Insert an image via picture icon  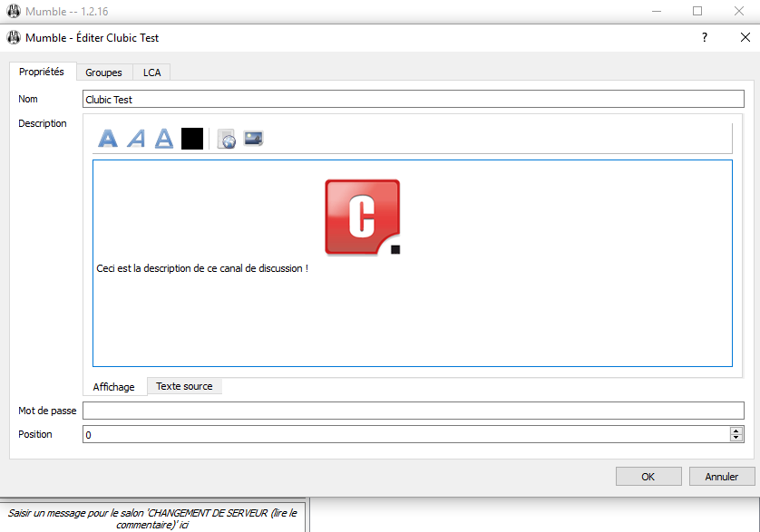(x=254, y=139)
